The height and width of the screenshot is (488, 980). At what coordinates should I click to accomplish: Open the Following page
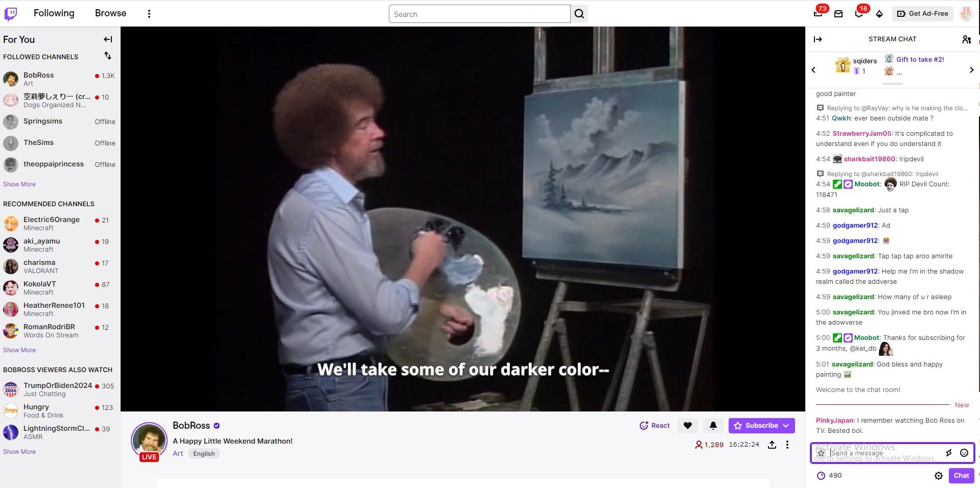coord(54,13)
